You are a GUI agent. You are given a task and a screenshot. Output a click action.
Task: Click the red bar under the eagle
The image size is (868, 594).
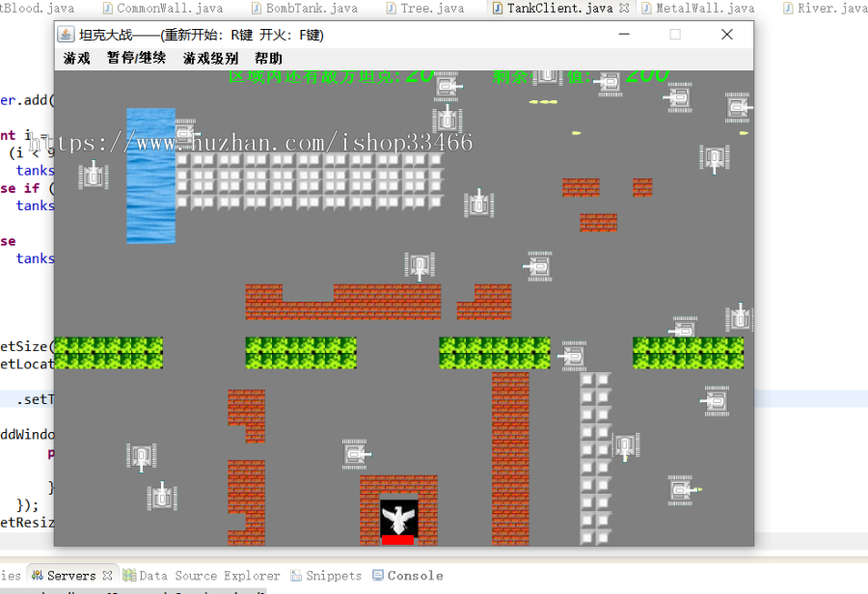tap(398, 540)
